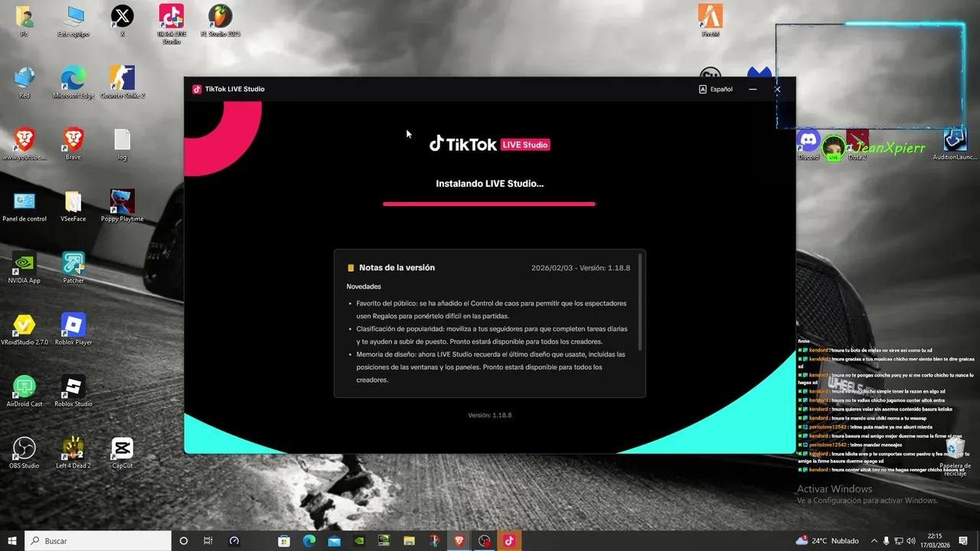The image size is (980, 551).
Task: Click the 'Buscar' taskbar search box
Action: (x=98, y=540)
